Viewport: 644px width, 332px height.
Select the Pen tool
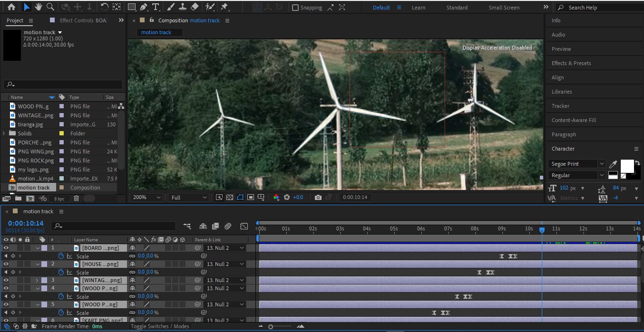point(144,7)
